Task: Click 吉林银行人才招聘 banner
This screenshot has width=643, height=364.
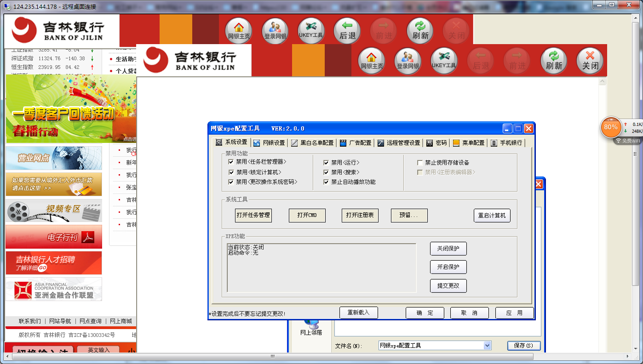Action: (x=54, y=263)
